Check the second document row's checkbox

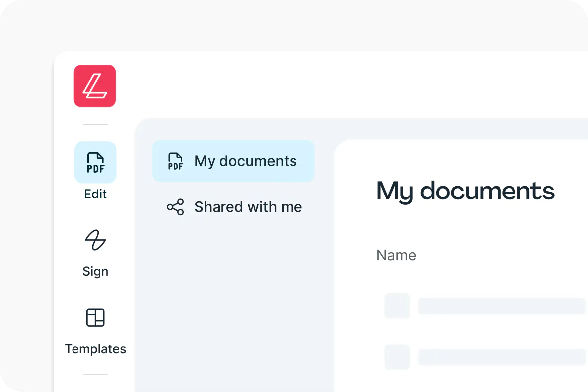(397, 357)
